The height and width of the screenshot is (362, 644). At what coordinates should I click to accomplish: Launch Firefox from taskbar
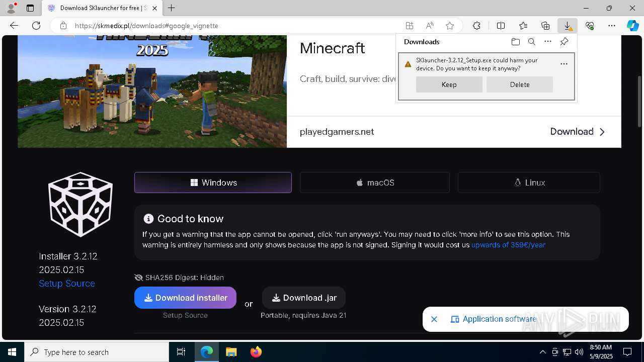tap(256, 352)
